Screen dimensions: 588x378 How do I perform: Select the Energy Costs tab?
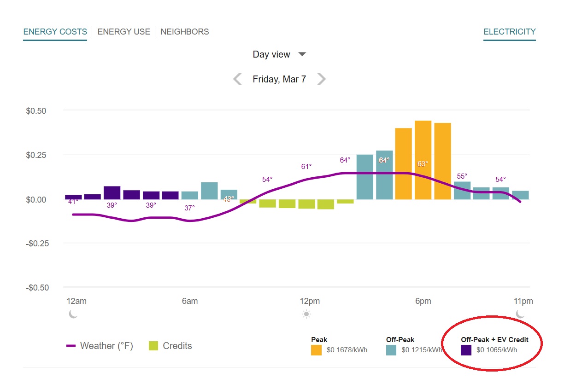click(x=55, y=32)
